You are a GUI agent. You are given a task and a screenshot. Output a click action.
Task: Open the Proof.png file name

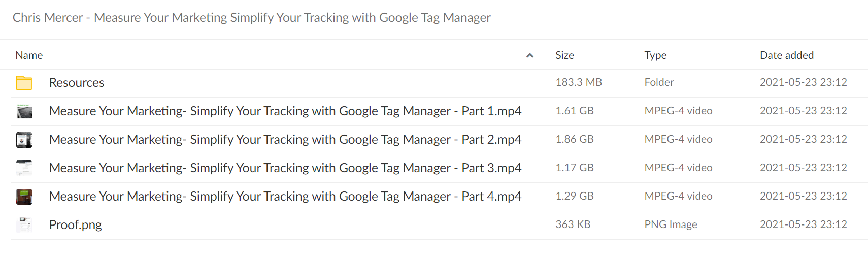[x=76, y=224]
